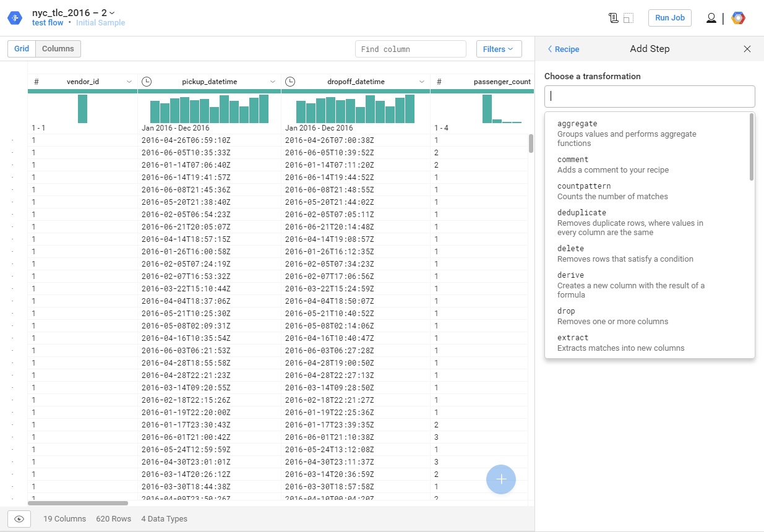The image size is (764, 532).
Task: Select the extract transformation
Action: point(647,343)
